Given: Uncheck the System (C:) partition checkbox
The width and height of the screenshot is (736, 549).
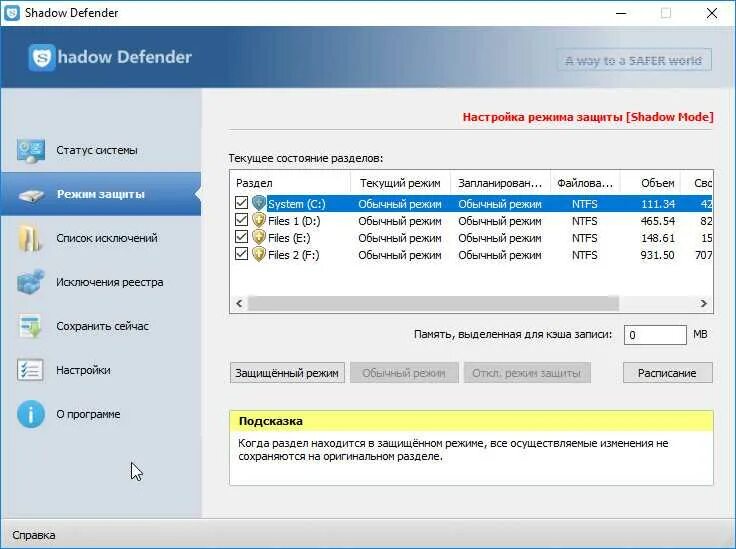Looking at the screenshot, I should click(241, 203).
